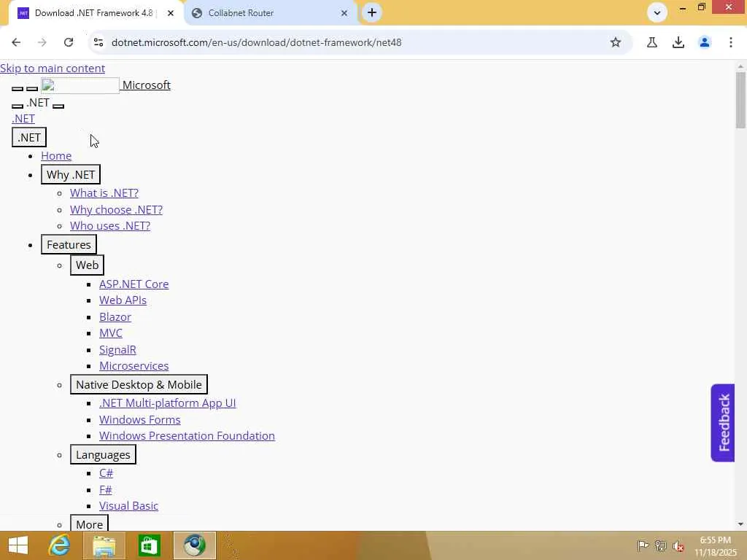Image resolution: width=747 pixels, height=560 pixels.
Task: Expand the Why .NET menu
Action: 71,175
